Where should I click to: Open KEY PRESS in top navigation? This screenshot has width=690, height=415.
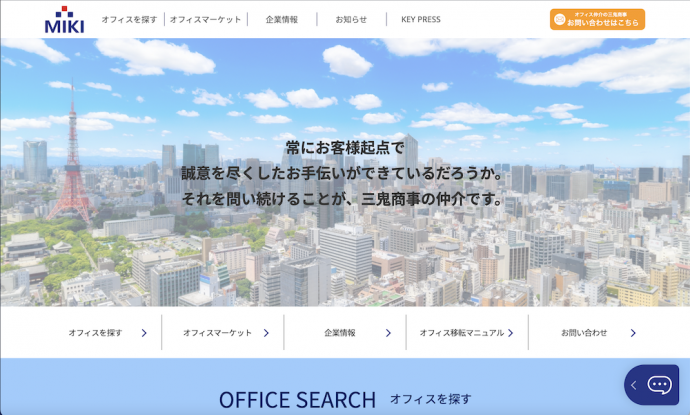tap(421, 19)
